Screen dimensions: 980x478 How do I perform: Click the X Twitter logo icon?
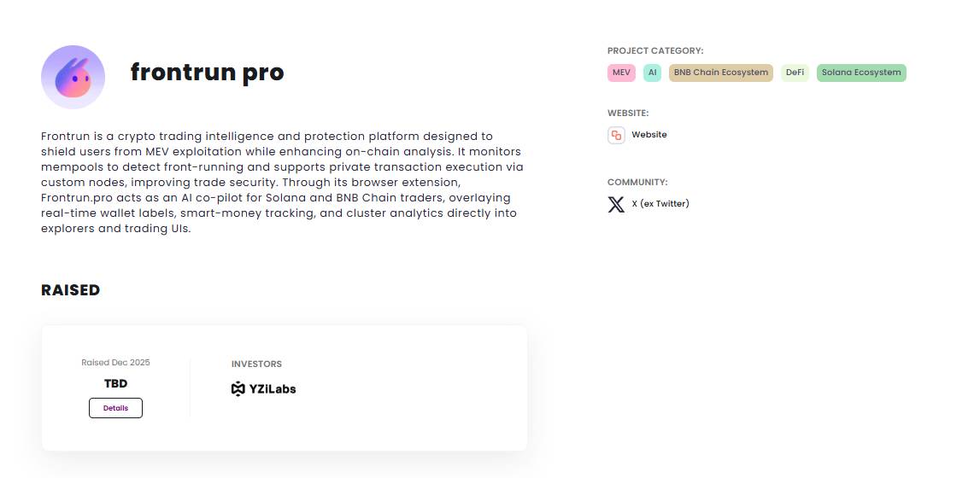(x=616, y=204)
